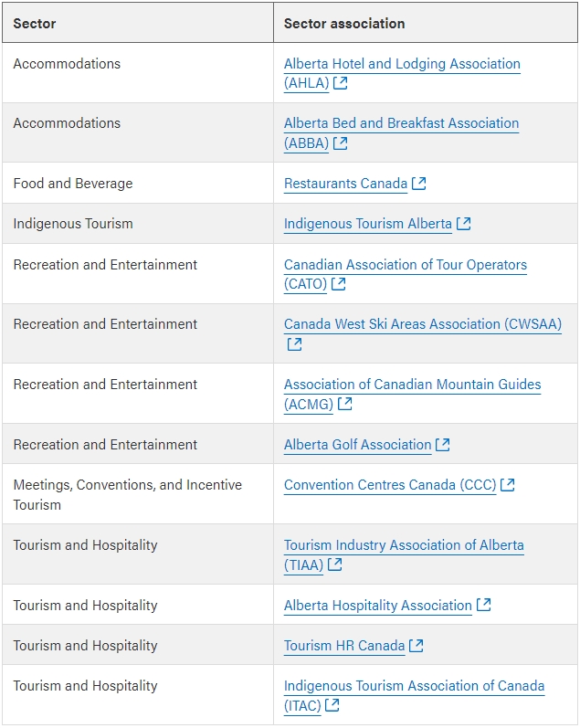Click external-link icon next to (AHLA)
Viewport: 580px width, 728px height.
(341, 83)
